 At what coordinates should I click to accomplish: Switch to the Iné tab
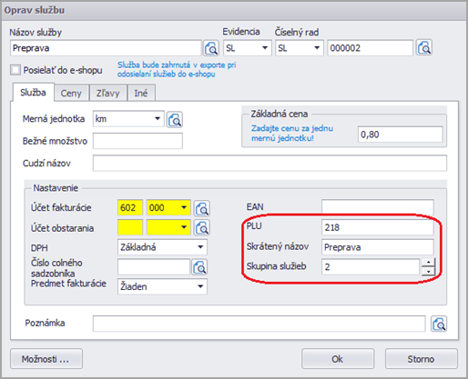[x=141, y=93]
